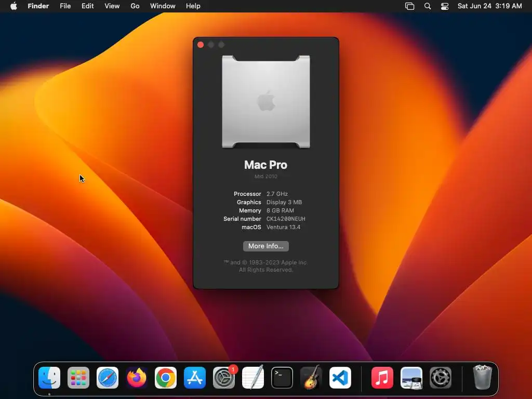Viewport: 532px width, 399px height.
Task: Click the Mac Pro title text
Action: pyautogui.click(x=265, y=165)
